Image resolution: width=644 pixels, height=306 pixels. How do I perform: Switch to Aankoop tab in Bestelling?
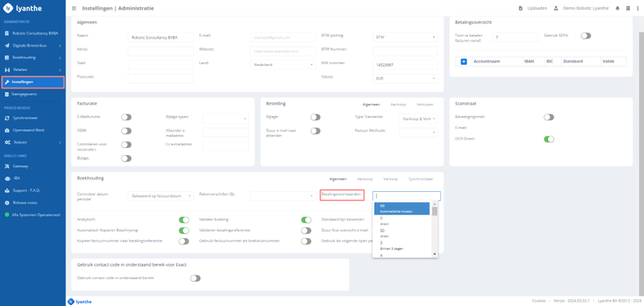(398, 104)
